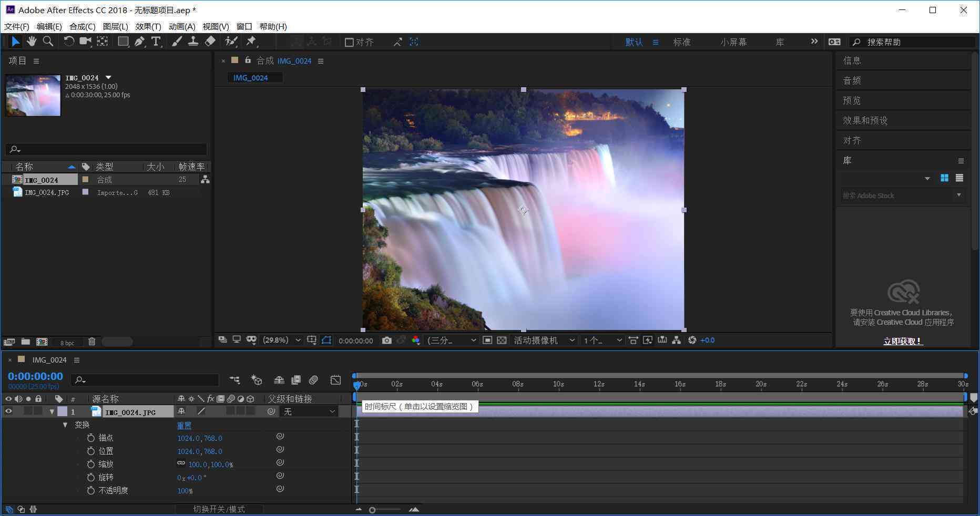Toggle the snapping 对齐 checkbox
Screen dimensions: 980x516
coord(349,42)
